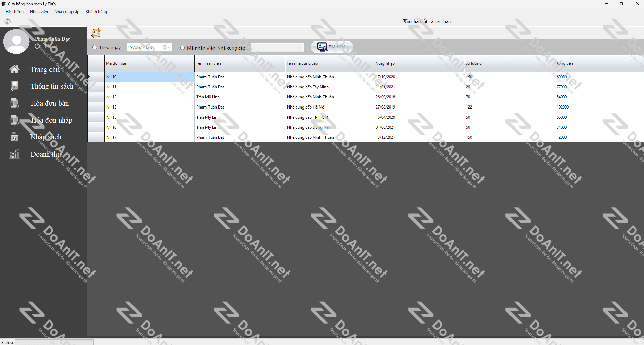Screen dimensions: 644x345
Task: Click date cell 27/08/2019
Action: point(419,107)
